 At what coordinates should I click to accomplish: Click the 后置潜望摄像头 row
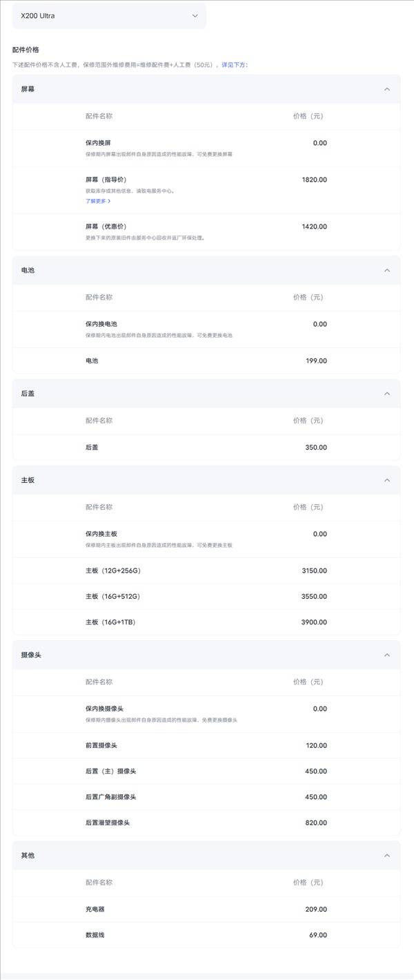206,823
